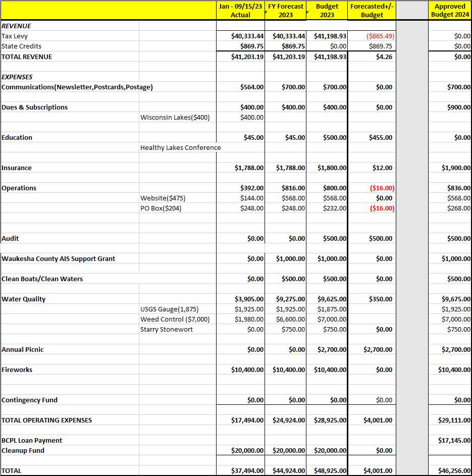Image resolution: width=472 pixels, height=476 pixels.
Task: Select the PO Box($204) sub-item
Action: click(161, 208)
